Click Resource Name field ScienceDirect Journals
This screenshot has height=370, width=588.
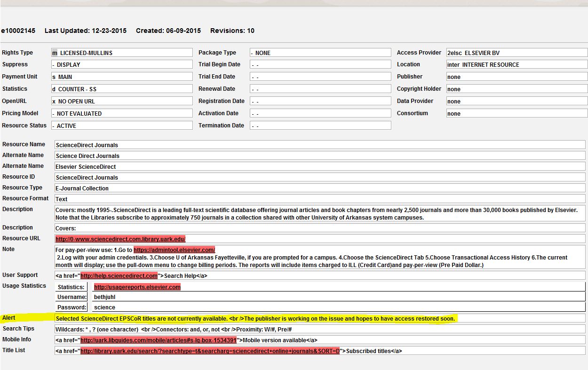tap(320, 145)
